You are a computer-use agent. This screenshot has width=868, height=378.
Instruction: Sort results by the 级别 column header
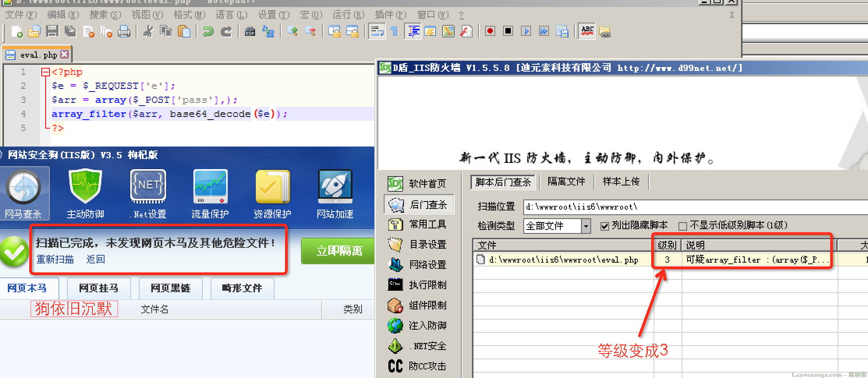pos(667,245)
